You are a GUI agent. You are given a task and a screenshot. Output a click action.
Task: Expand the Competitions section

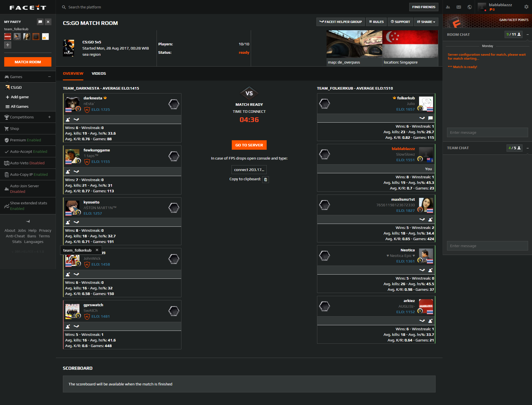(49, 117)
